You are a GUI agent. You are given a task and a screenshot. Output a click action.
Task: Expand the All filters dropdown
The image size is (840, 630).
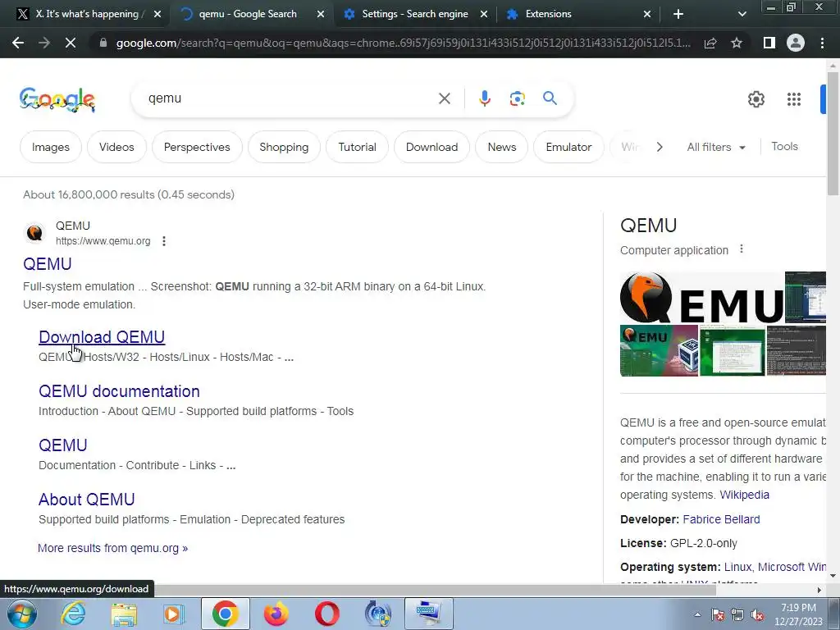pyautogui.click(x=716, y=147)
